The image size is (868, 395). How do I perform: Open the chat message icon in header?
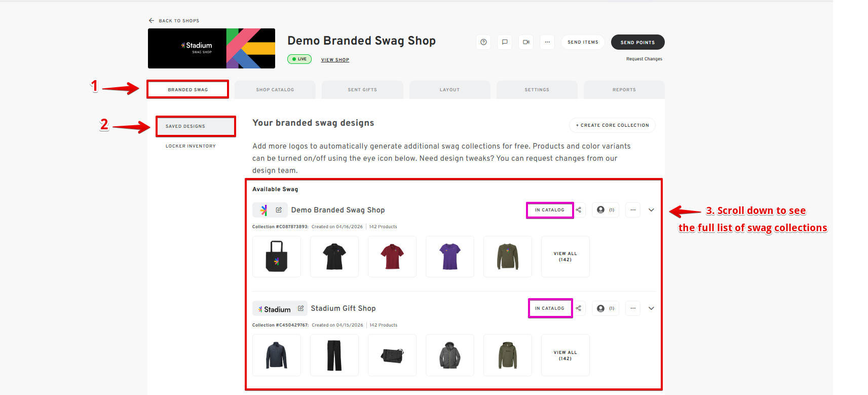(505, 42)
